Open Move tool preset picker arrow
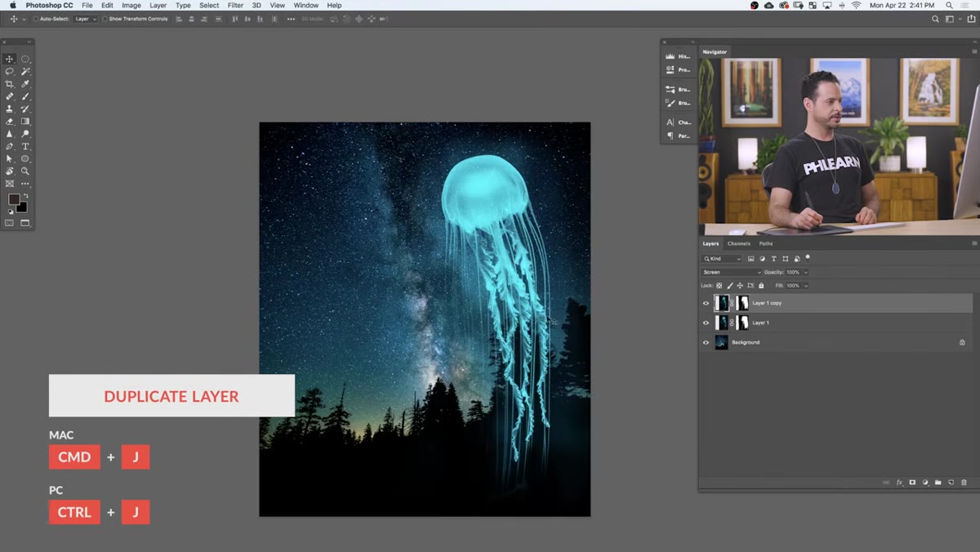Image resolution: width=980 pixels, height=552 pixels. 24,19
